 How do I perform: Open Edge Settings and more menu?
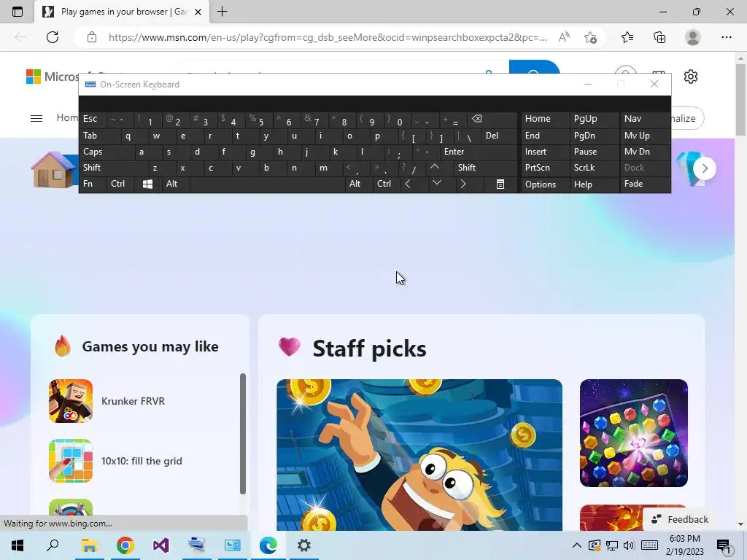[726, 37]
